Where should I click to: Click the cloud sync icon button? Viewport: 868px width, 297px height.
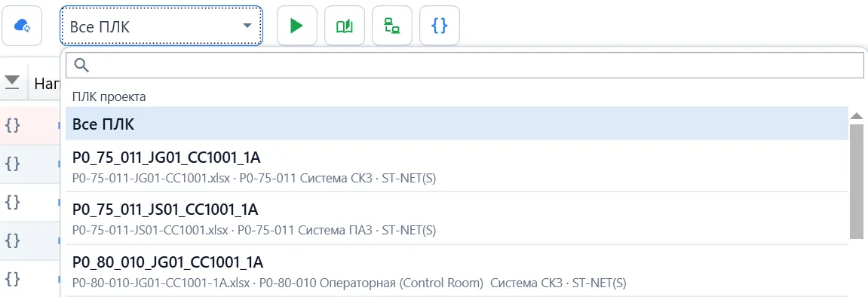pos(22,26)
